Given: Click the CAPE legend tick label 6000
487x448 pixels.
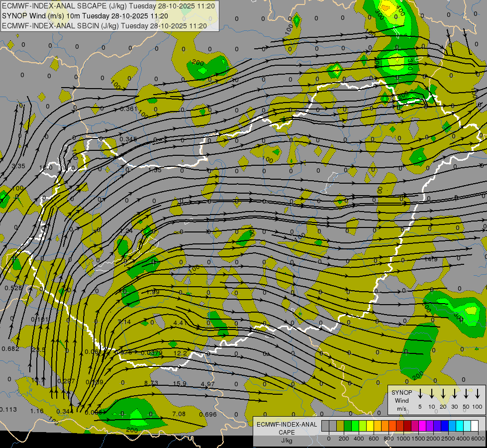Looking at the screenshot, I should [x=479, y=439].
